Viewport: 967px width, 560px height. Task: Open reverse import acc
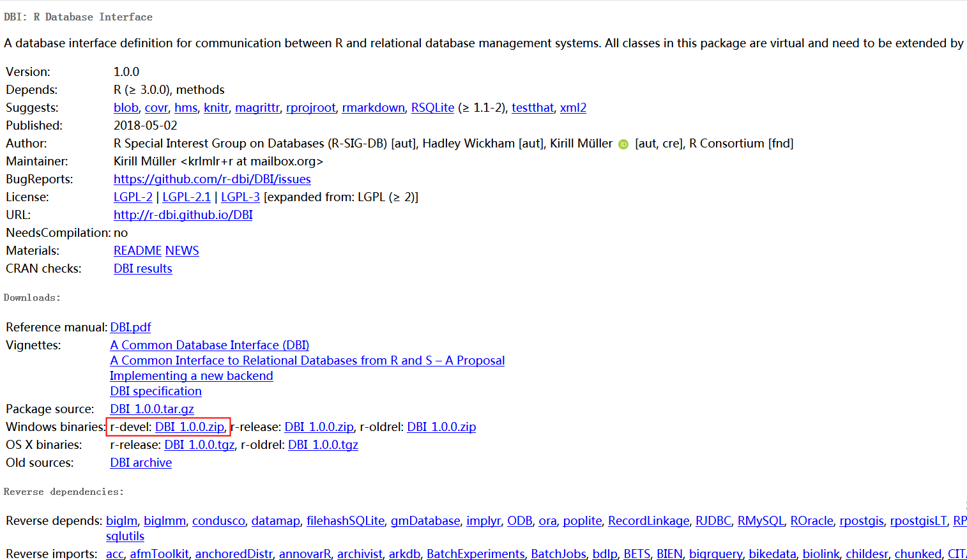click(x=115, y=554)
